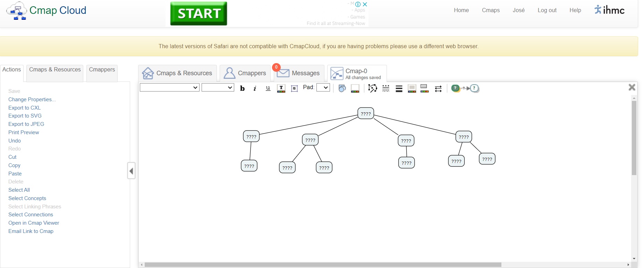Open the font family dropdown
Viewport: 644px width, 268px height.
click(x=169, y=88)
